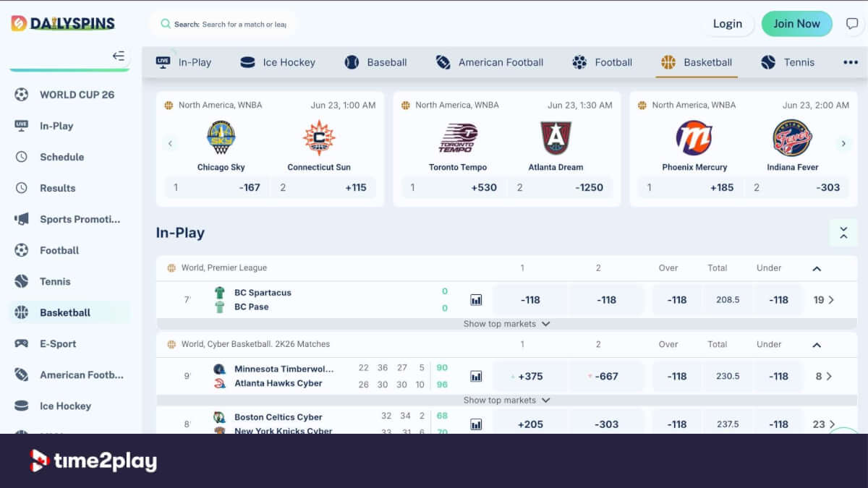868x488 pixels.
Task: Bet Connecticut Sun at +115
Action: click(323, 187)
